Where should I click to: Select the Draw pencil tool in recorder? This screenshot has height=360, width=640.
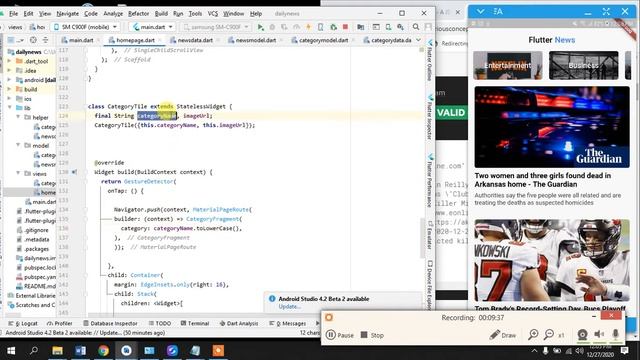(502, 335)
